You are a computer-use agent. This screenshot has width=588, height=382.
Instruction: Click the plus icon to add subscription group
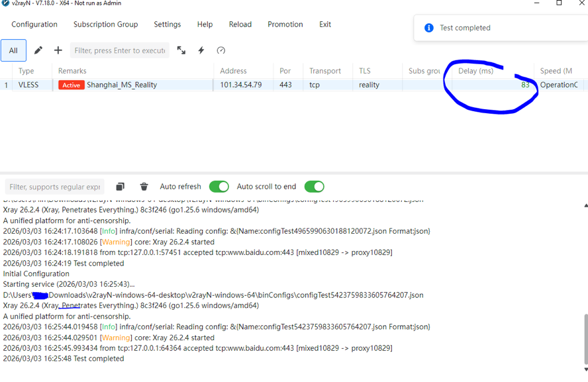[58, 50]
